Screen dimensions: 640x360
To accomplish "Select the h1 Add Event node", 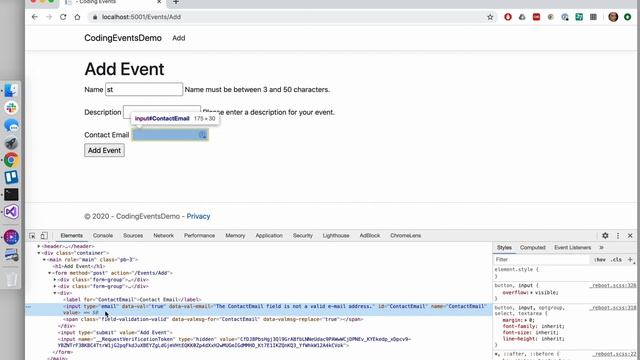I will coord(79,266).
